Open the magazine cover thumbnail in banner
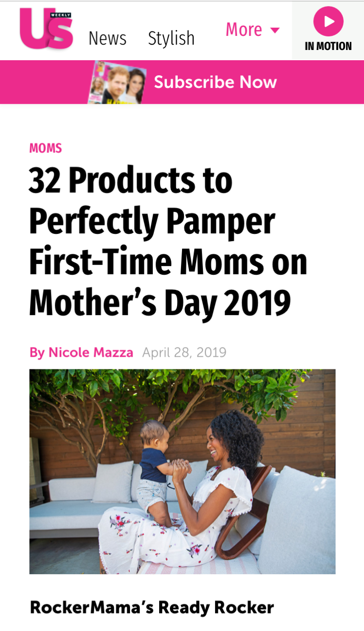Screen dimensions: 364x631 click(x=116, y=82)
